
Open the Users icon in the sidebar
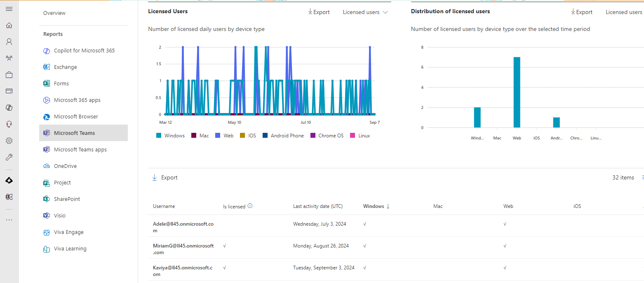pos(9,41)
